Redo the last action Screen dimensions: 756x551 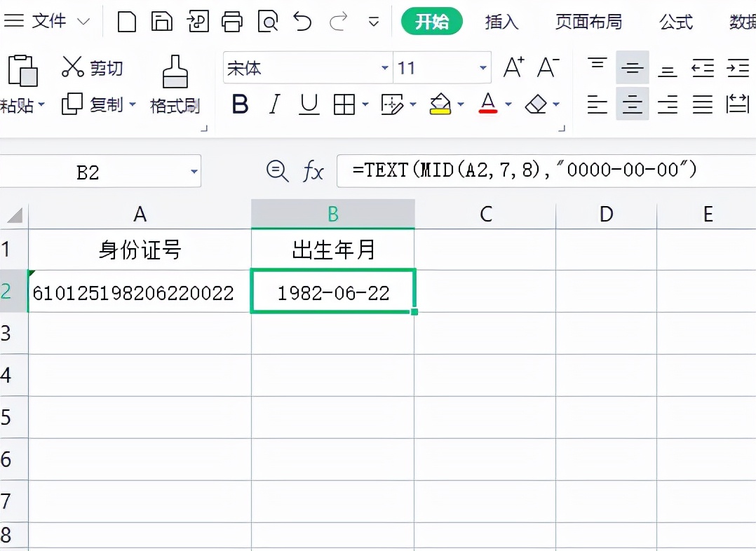tap(338, 22)
